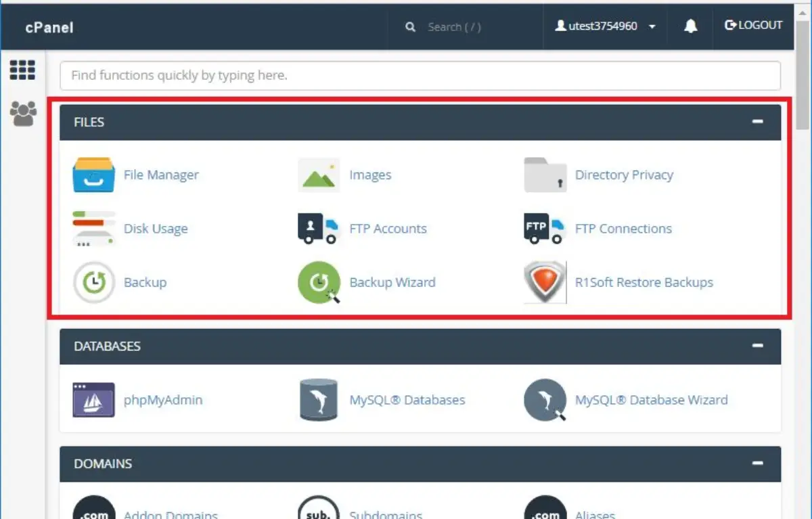Click the magnifier search icon in header
The height and width of the screenshot is (519, 812).
[410, 27]
